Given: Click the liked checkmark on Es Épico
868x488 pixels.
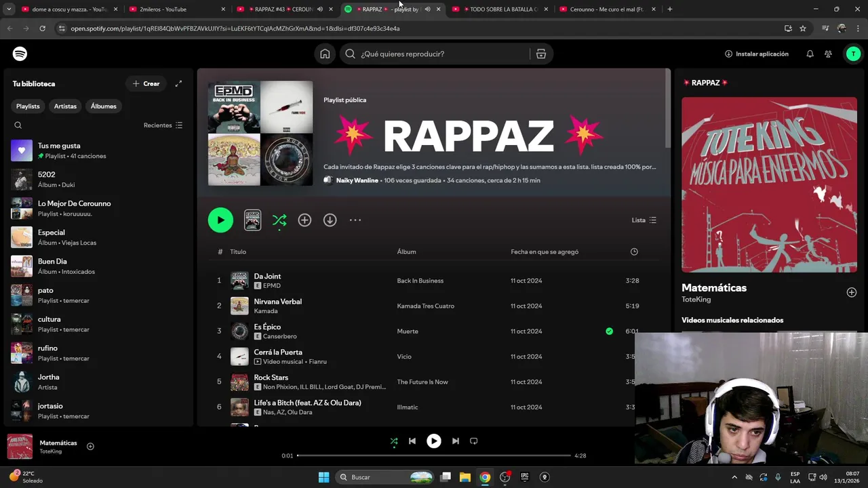Looking at the screenshot, I should pyautogui.click(x=609, y=331).
